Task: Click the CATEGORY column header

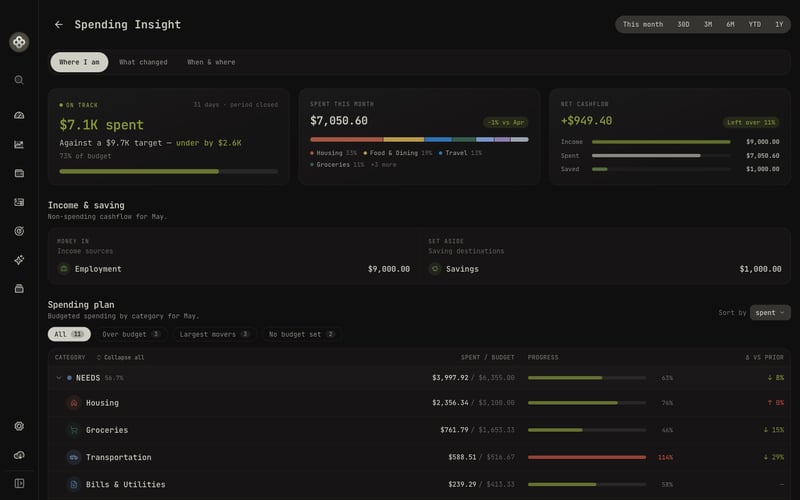Action: [70, 358]
